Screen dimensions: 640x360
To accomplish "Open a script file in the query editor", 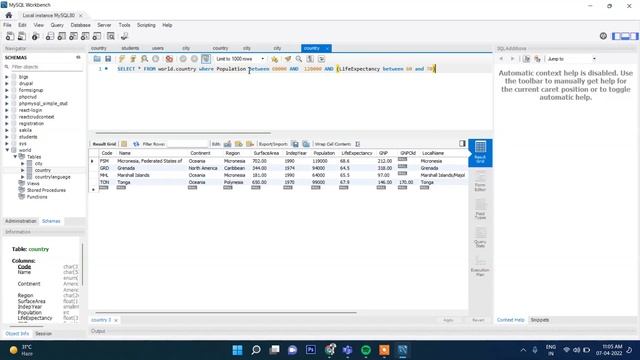I will click(x=97, y=59).
